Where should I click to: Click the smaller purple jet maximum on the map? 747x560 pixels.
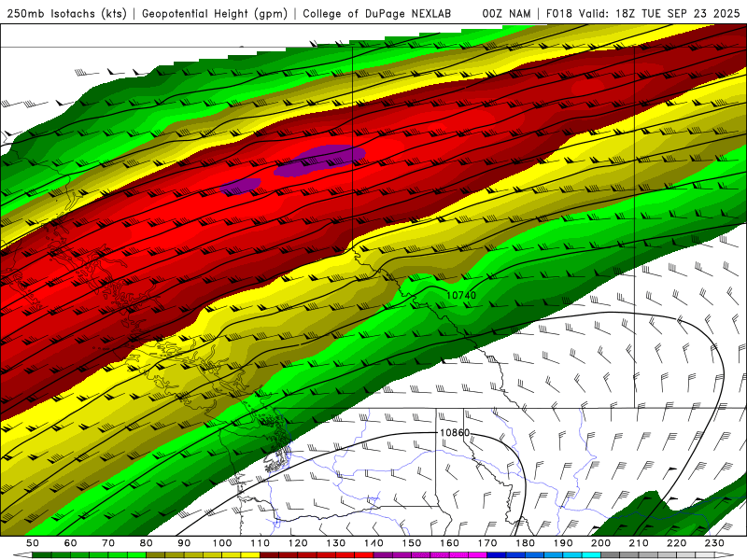click(x=241, y=185)
